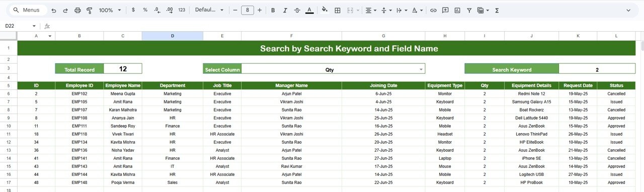Open the text wrapping dropdown
Screen dimensions: 644x192
401,10
